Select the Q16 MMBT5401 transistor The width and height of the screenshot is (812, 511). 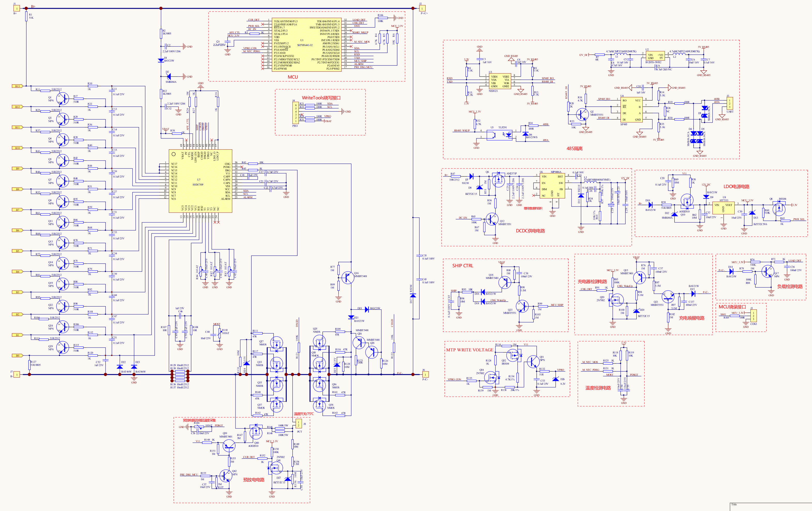[x=347, y=277]
